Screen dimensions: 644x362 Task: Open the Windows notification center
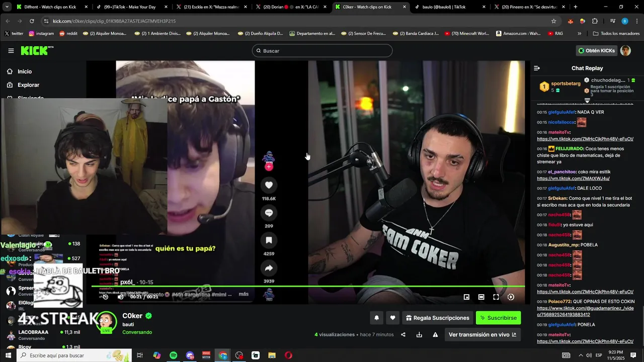pyautogui.click(x=633, y=355)
